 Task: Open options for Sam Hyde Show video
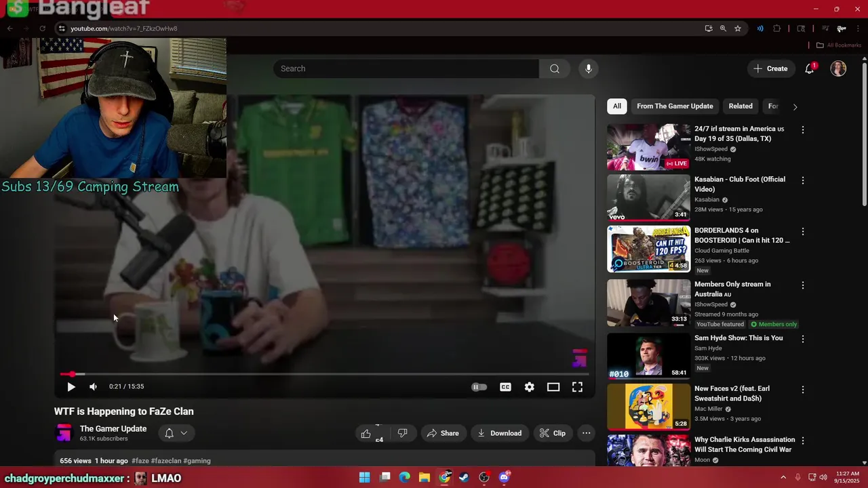tap(803, 339)
